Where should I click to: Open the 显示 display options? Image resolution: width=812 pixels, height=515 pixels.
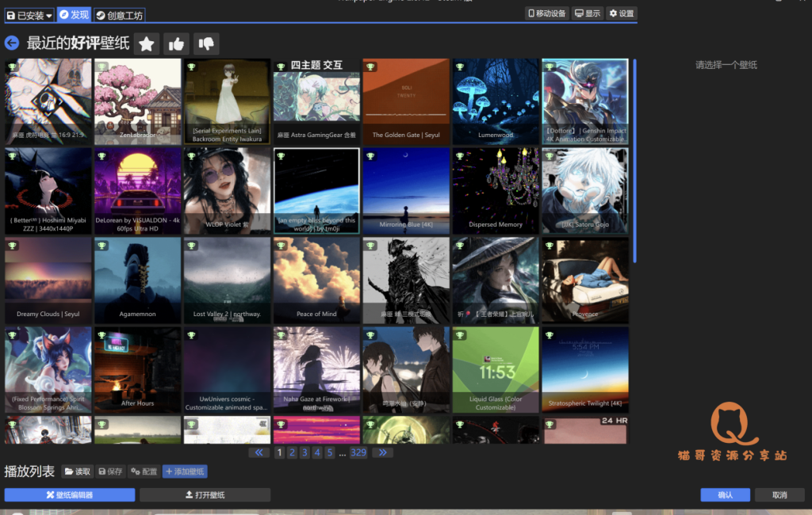coord(588,13)
